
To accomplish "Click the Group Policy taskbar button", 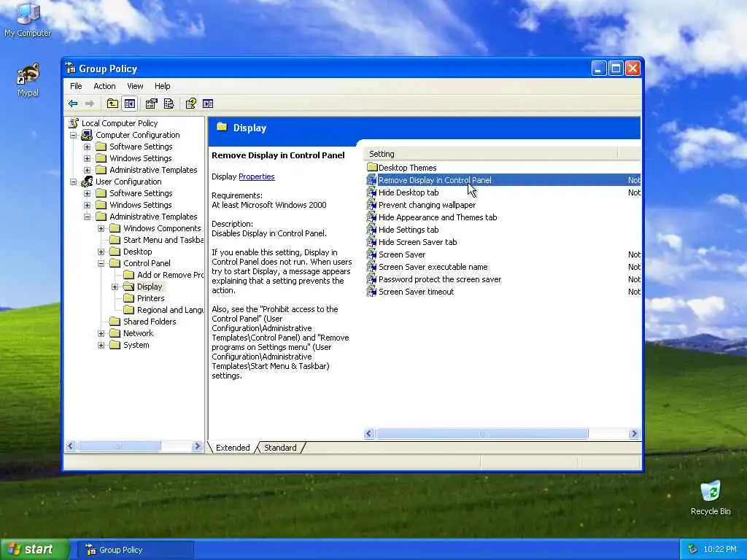I will [136, 550].
